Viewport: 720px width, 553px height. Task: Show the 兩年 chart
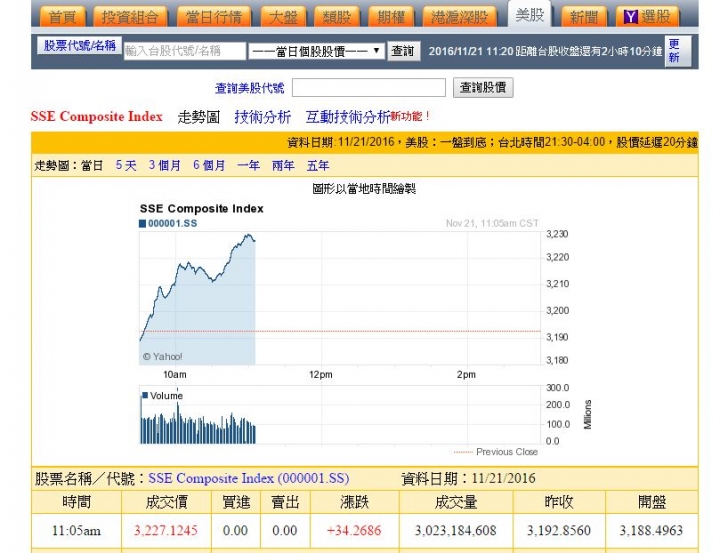(x=283, y=165)
